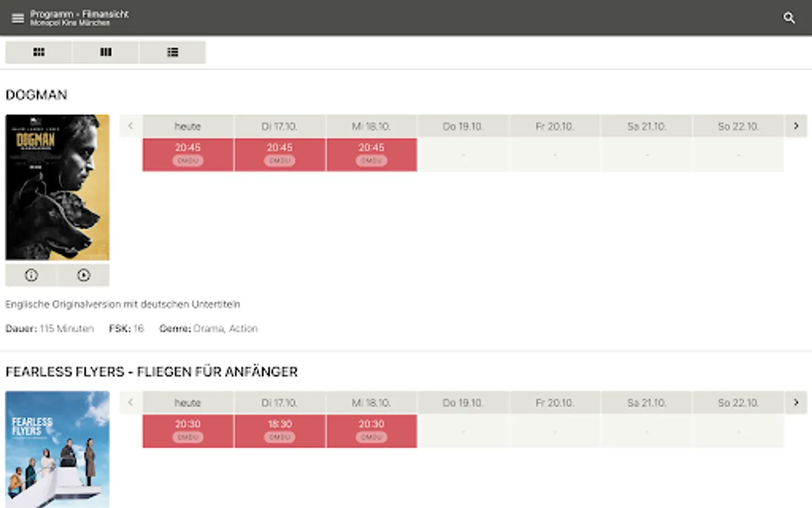Select the Sa 21.10. column header
Viewport: 812px width, 508px height.
click(x=647, y=126)
